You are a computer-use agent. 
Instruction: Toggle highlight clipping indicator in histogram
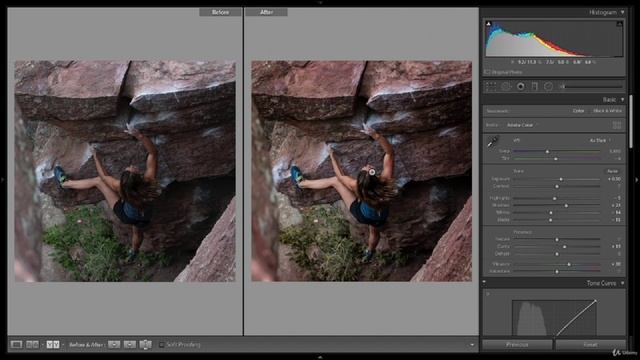[620, 24]
